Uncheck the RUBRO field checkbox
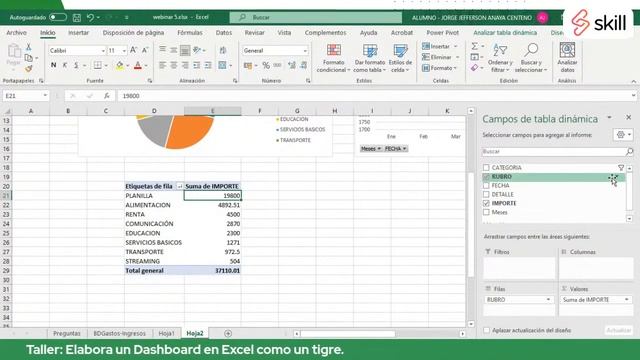This screenshot has width=640, height=360. 486,177
